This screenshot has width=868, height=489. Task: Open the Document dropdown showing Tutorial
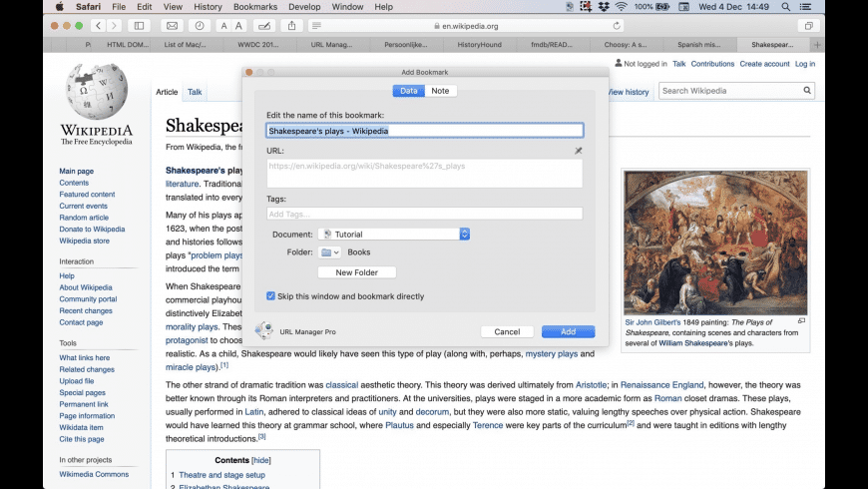click(x=394, y=235)
